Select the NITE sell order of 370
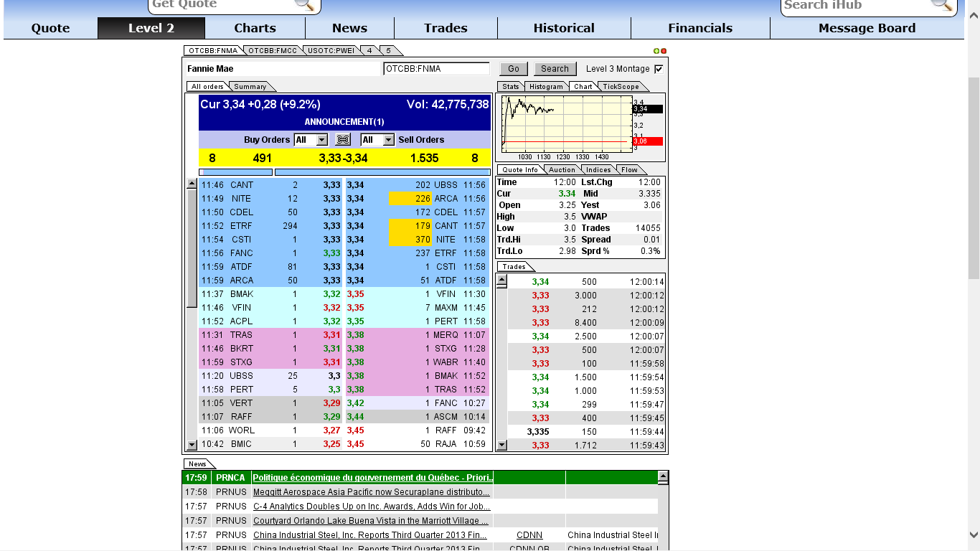 point(418,240)
